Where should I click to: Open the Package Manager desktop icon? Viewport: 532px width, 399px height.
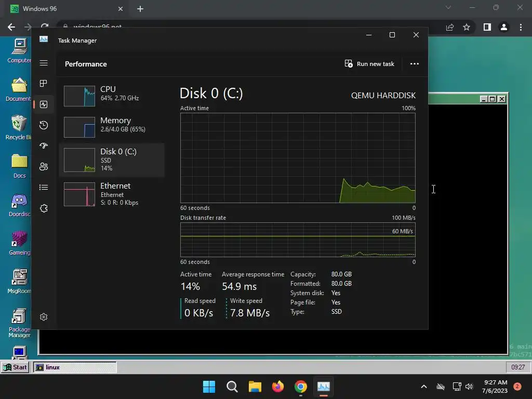19,323
